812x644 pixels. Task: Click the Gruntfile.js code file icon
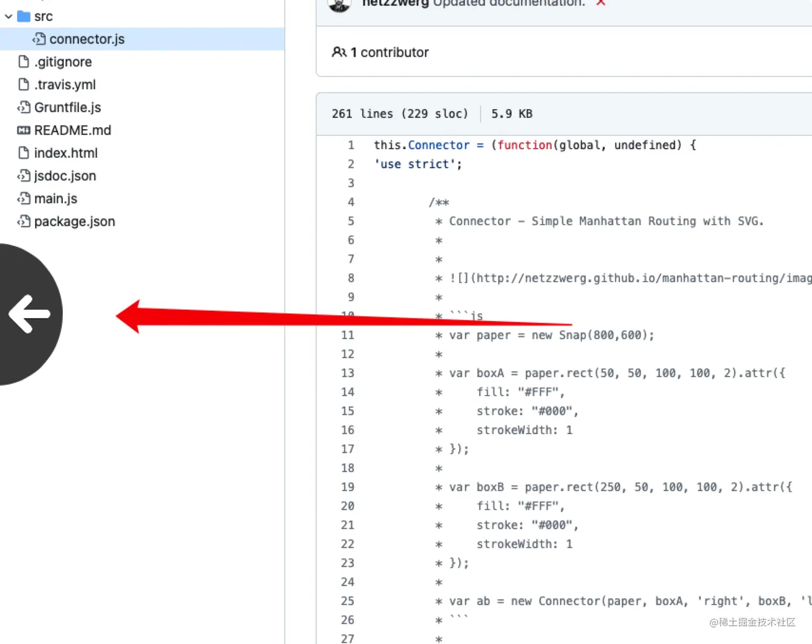24,107
